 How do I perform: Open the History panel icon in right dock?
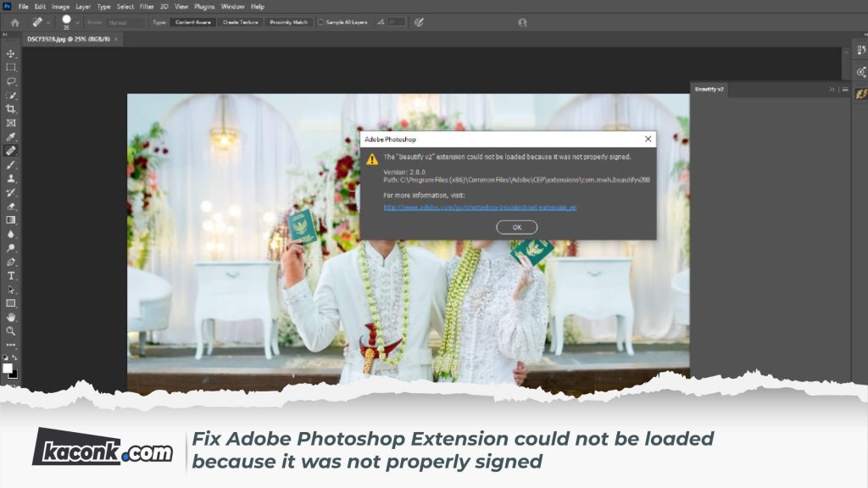[x=861, y=50]
